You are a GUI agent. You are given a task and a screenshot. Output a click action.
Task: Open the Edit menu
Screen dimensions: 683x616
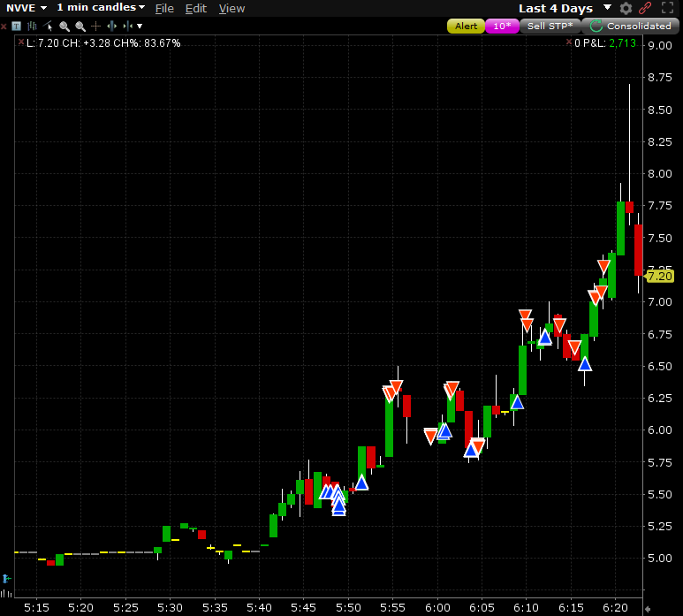point(195,8)
